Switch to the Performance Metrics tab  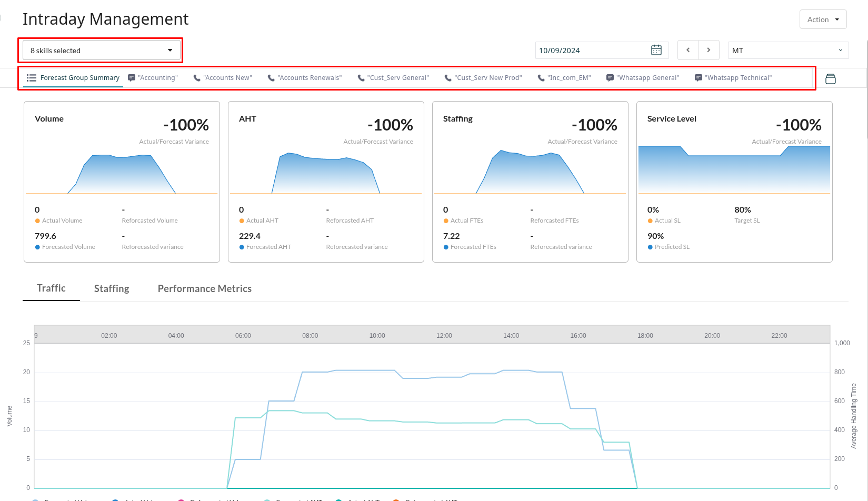204,288
